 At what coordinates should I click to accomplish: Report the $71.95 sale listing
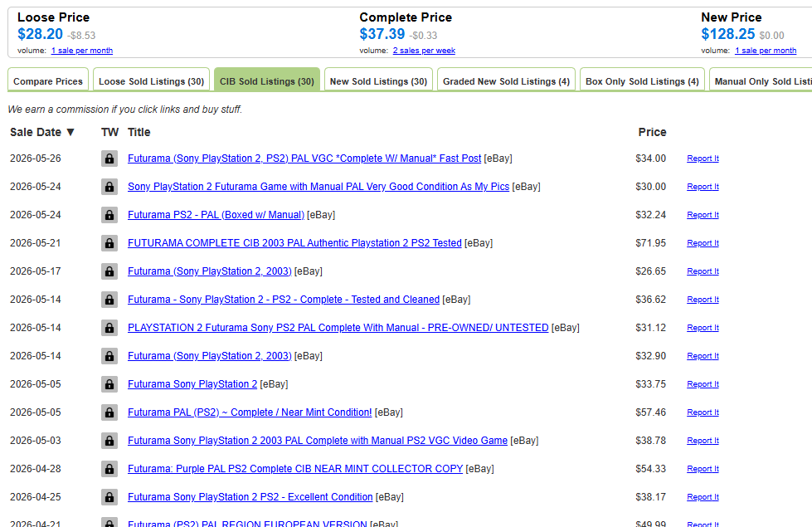coord(703,243)
